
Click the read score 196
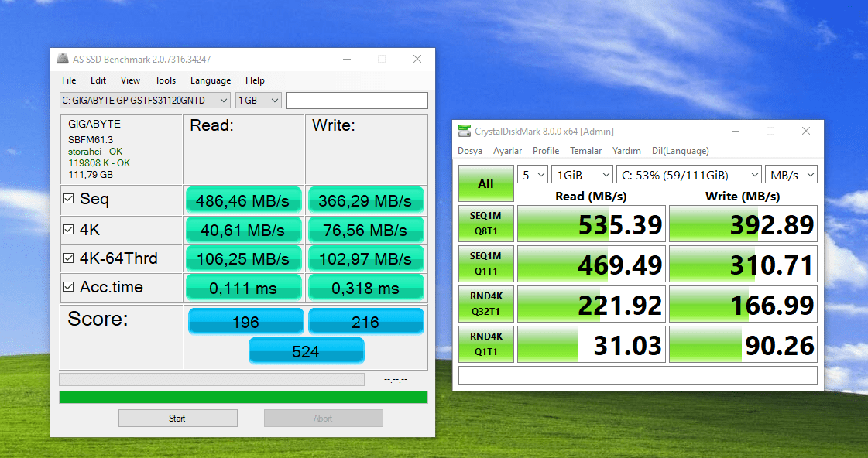pyautogui.click(x=245, y=321)
